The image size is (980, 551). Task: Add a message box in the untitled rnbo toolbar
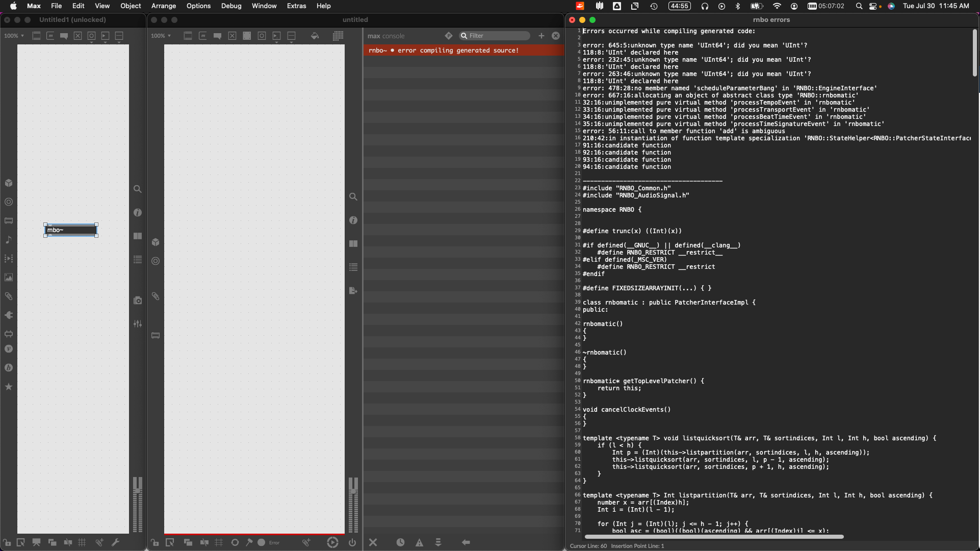[202, 36]
